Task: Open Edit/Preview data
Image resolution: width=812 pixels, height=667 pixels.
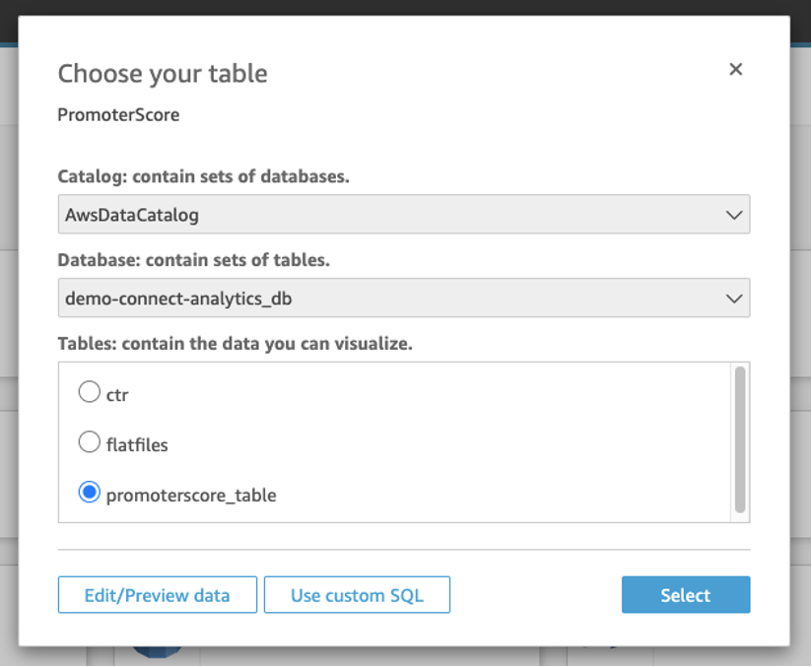Action: 158,595
